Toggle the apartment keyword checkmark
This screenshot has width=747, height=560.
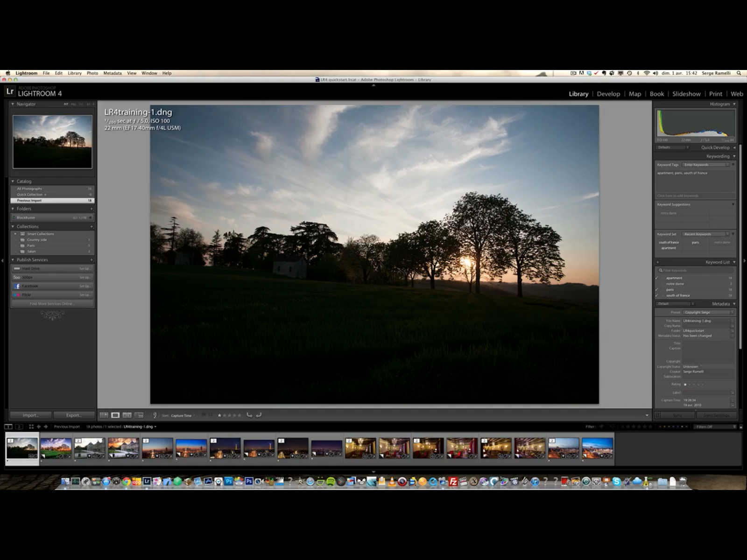[657, 278]
